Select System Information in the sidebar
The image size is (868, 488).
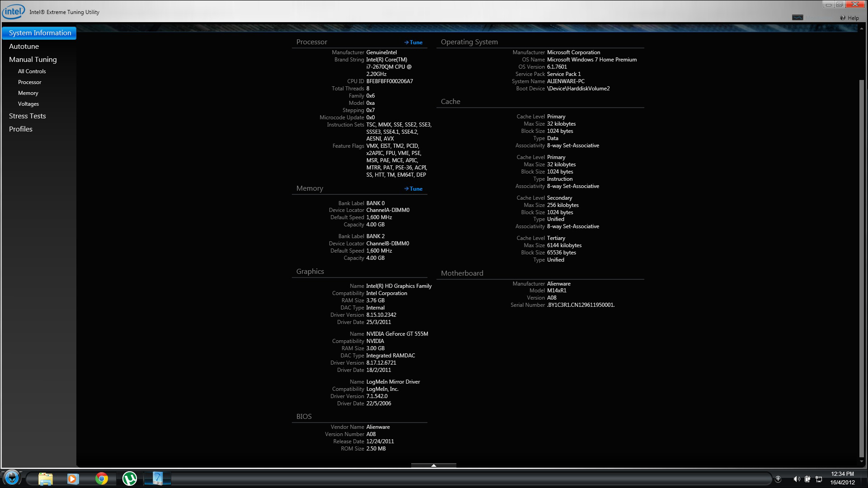[x=39, y=33]
